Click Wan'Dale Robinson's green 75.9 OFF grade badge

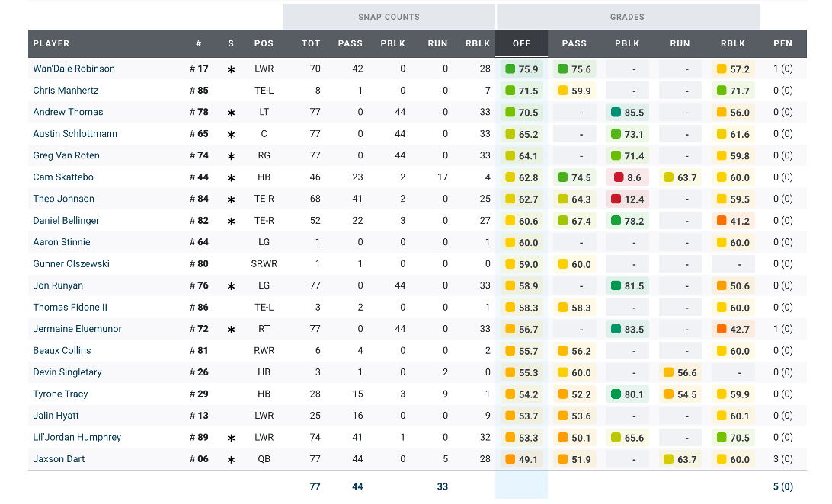click(x=521, y=69)
